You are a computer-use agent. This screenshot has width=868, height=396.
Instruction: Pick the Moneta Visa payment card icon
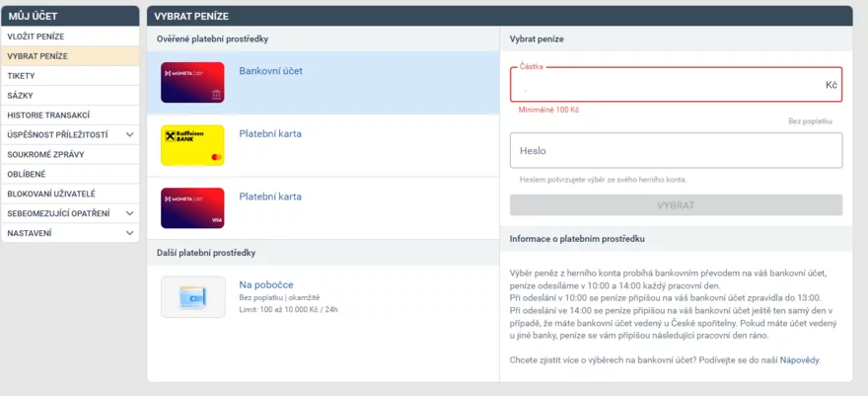click(192, 208)
